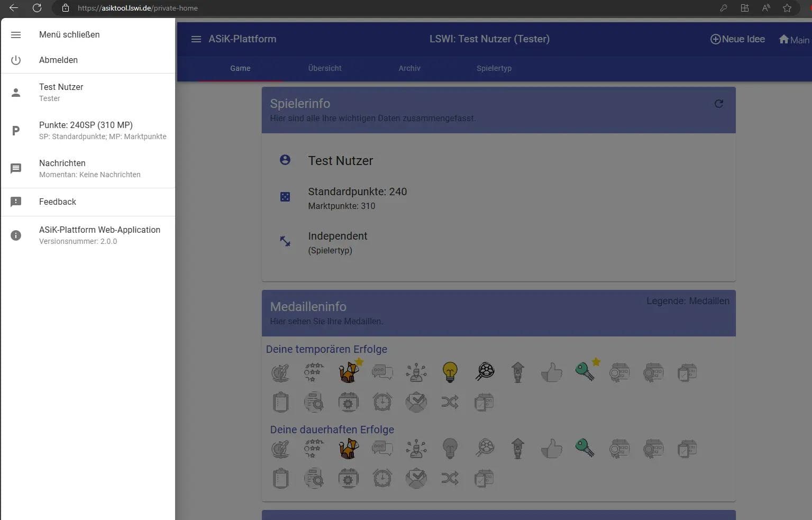
Task: Click the fox medal in temporären Erfolge
Action: (349, 372)
